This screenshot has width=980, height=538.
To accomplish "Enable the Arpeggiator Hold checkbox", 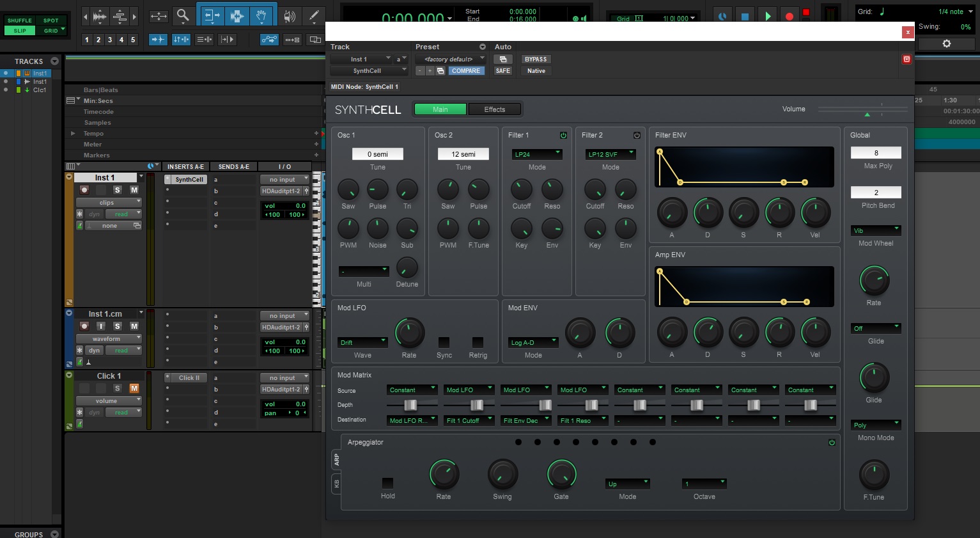I will (387, 483).
